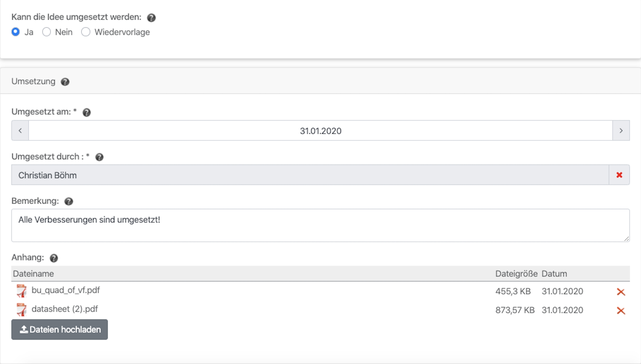Click help icon beside Umsetzung heading
The image size is (641, 364).
pyautogui.click(x=65, y=82)
